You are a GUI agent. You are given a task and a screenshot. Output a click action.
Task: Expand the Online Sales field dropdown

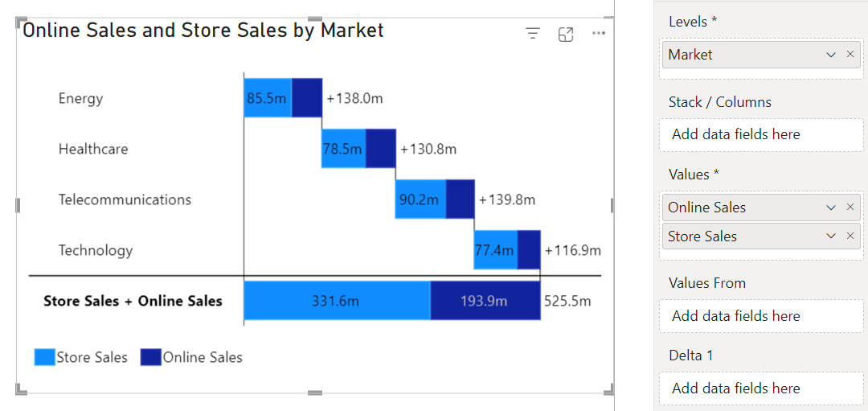pos(831,208)
